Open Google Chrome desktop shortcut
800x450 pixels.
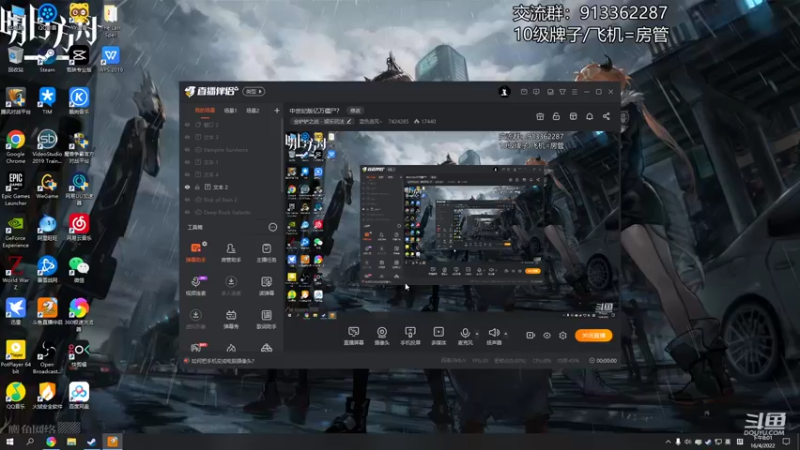click(15, 146)
